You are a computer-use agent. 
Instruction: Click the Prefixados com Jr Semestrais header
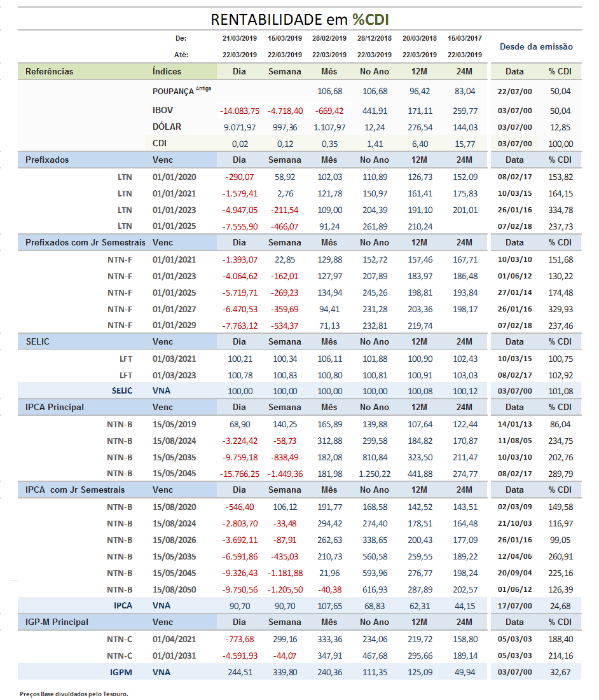(x=85, y=242)
